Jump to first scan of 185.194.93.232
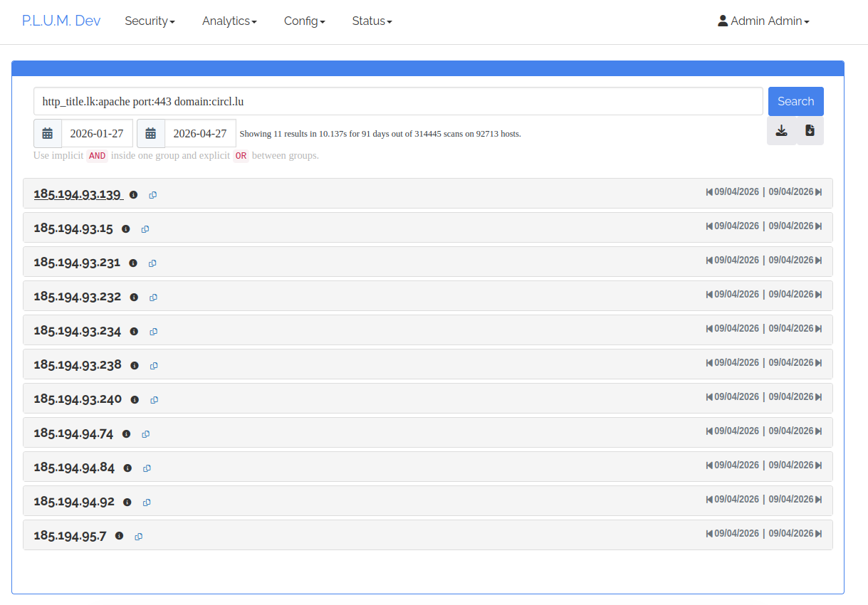The width and height of the screenshot is (868, 605). pyautogui.click(x=709, y=295)
